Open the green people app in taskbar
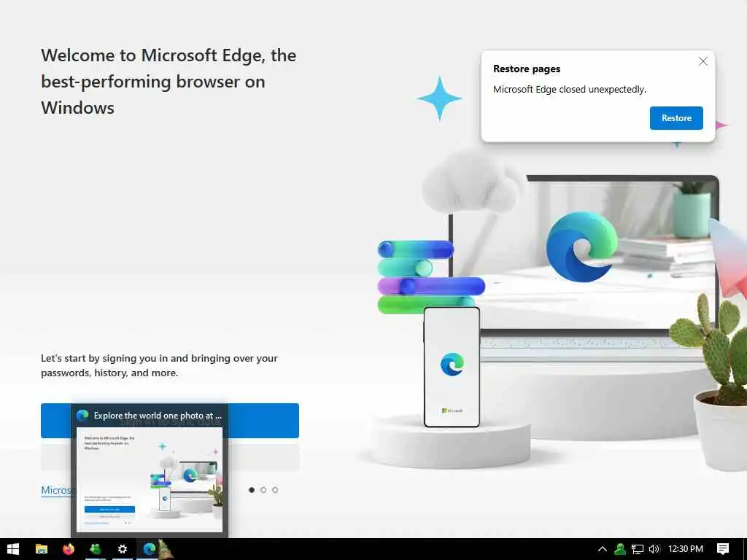The image size is (747, 560). tap(96, 549)
